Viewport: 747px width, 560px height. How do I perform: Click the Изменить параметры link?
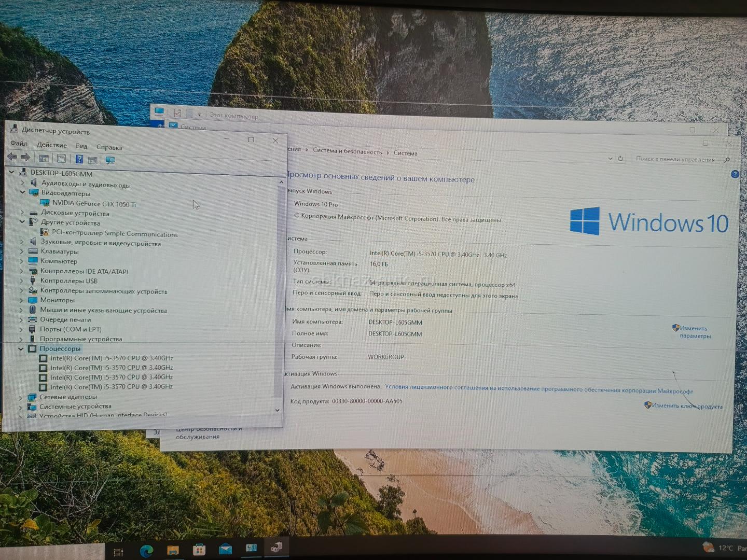pyautogui.click(x=694, y=332)
